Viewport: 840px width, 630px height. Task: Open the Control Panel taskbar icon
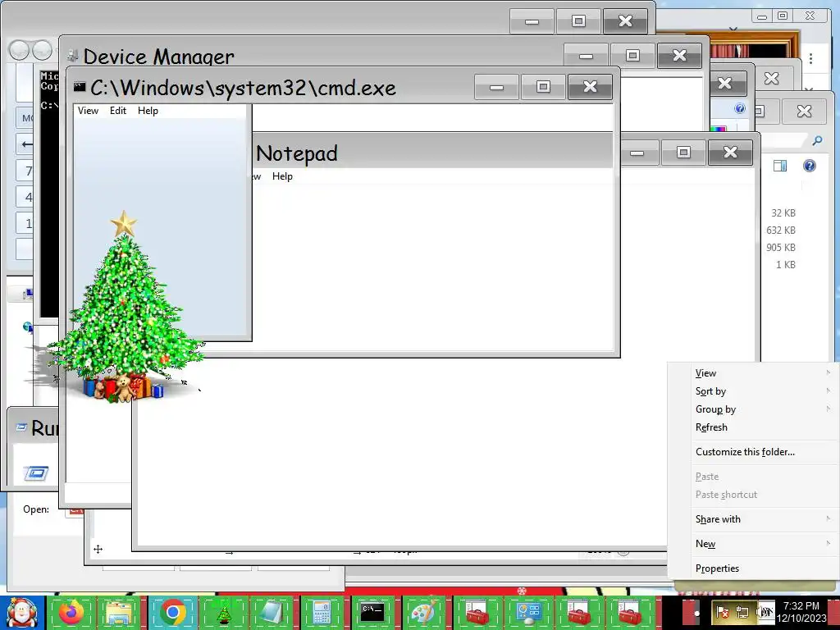[528, 612]
